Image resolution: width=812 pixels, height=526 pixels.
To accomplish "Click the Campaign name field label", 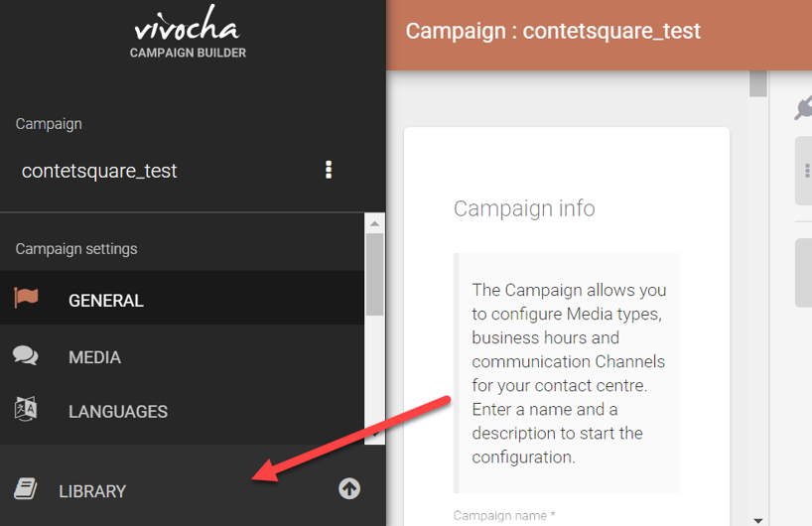I will point(504,515).
